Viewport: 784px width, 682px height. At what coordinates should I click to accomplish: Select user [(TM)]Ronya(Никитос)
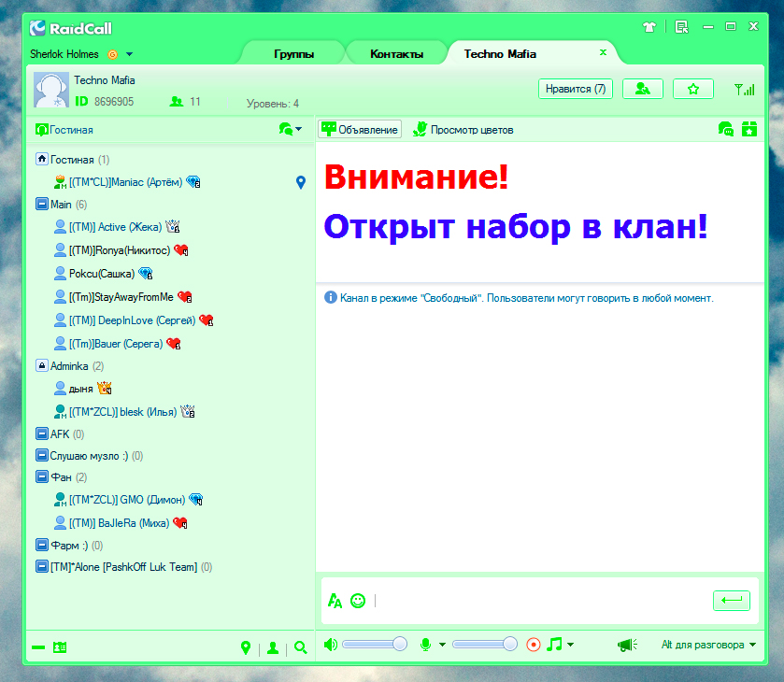pos(120,250)
